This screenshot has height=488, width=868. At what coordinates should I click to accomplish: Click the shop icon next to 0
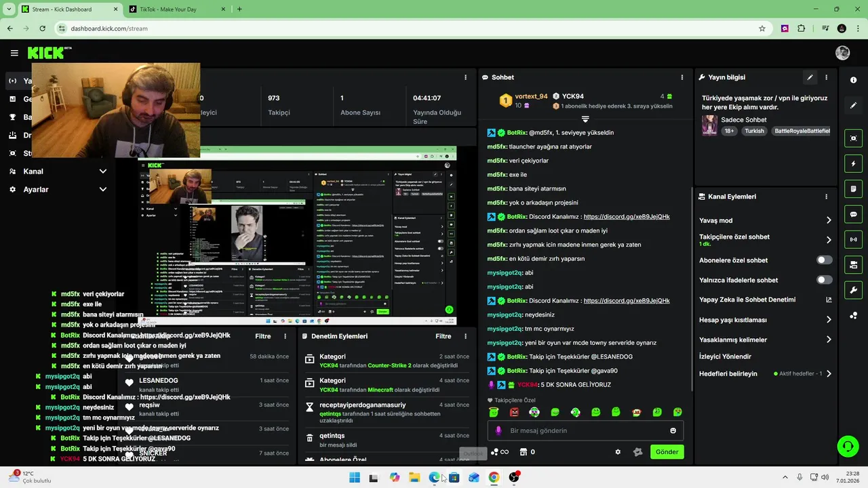click(x=524, y=452)
